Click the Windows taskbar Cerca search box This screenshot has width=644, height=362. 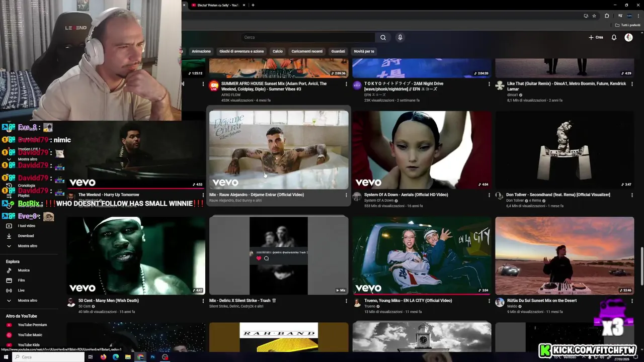pyautogui.click(x=48, y=357)
